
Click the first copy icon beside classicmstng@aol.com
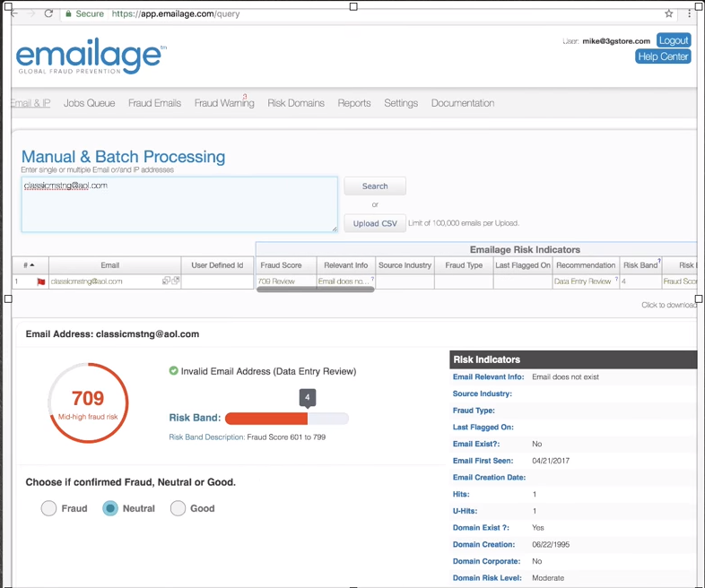tap(166, 281)
